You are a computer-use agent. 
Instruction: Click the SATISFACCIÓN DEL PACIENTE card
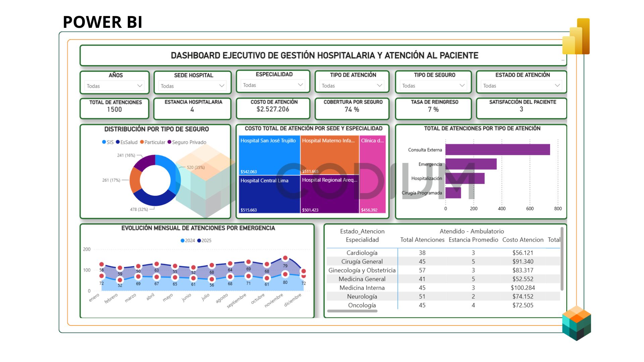522,108
